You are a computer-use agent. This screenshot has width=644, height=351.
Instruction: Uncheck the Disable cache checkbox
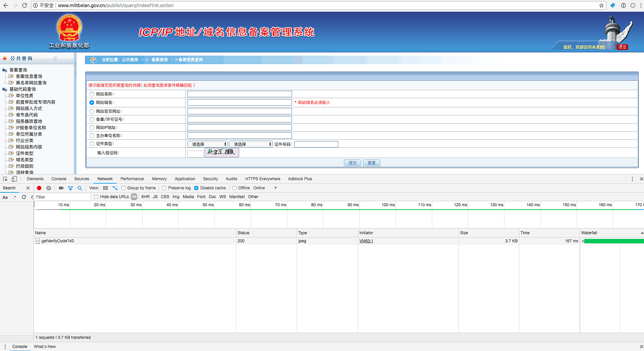point(196,188)
